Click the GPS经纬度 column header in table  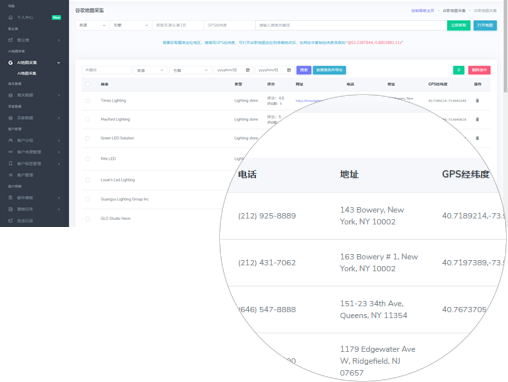(438, 84)
